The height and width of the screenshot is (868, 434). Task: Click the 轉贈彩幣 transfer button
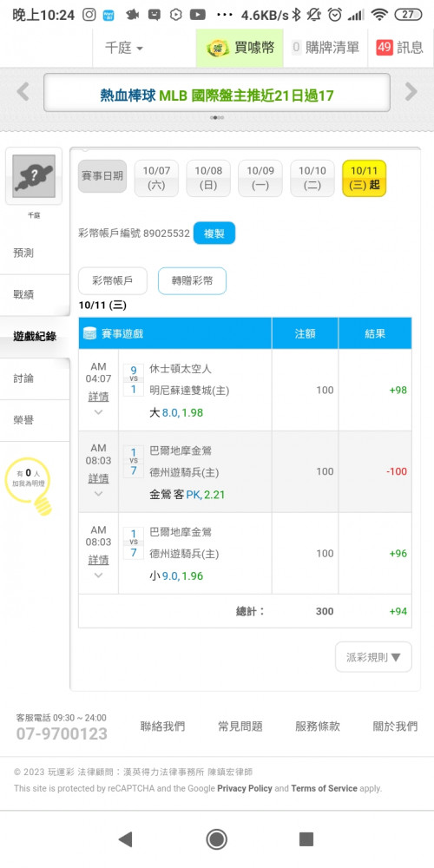(192, 280)
